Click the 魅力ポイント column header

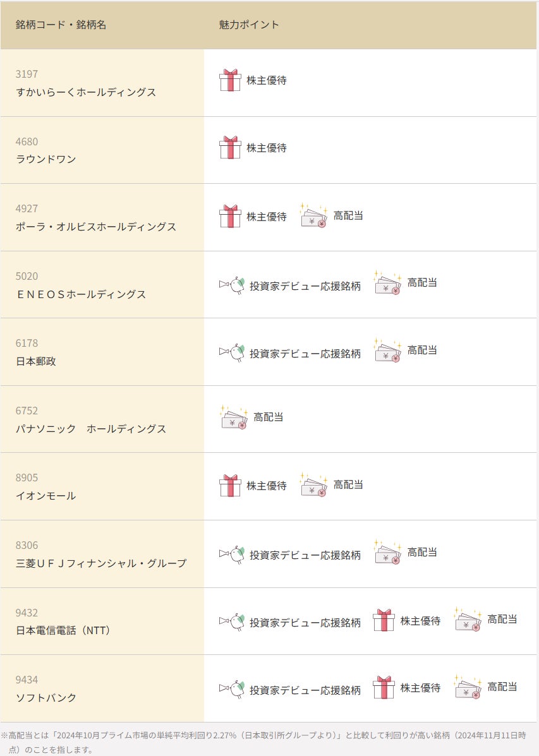pos(249,25)
